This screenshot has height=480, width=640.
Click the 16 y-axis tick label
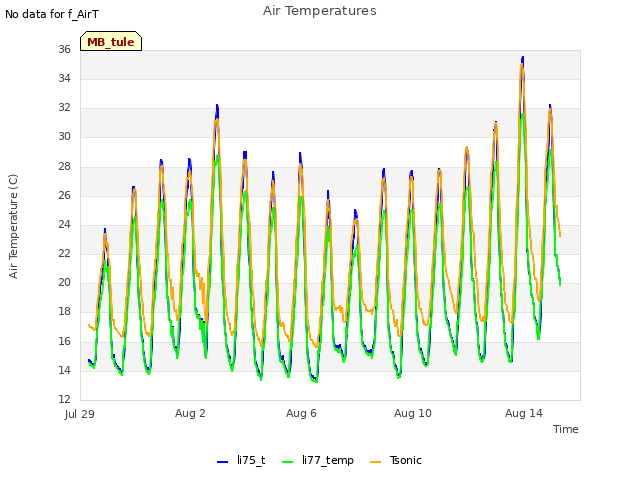coord(64,341)
